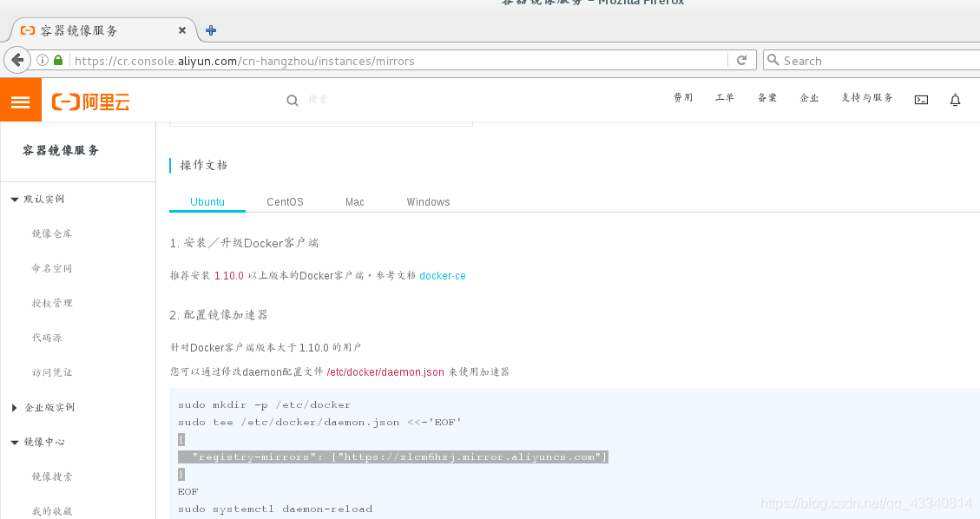980x519 pixels.
Task: Click the sudo mkdir -p /etc/docker line
Action: click(264, 404)
